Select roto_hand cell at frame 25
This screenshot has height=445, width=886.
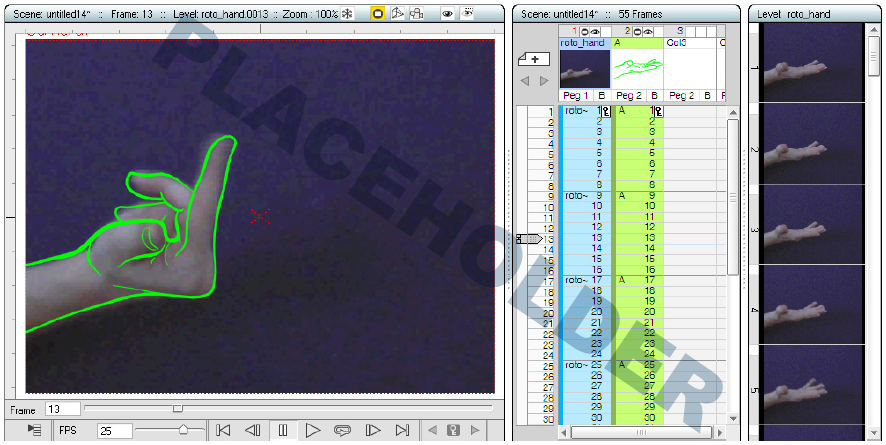click(x=585, y=365)
